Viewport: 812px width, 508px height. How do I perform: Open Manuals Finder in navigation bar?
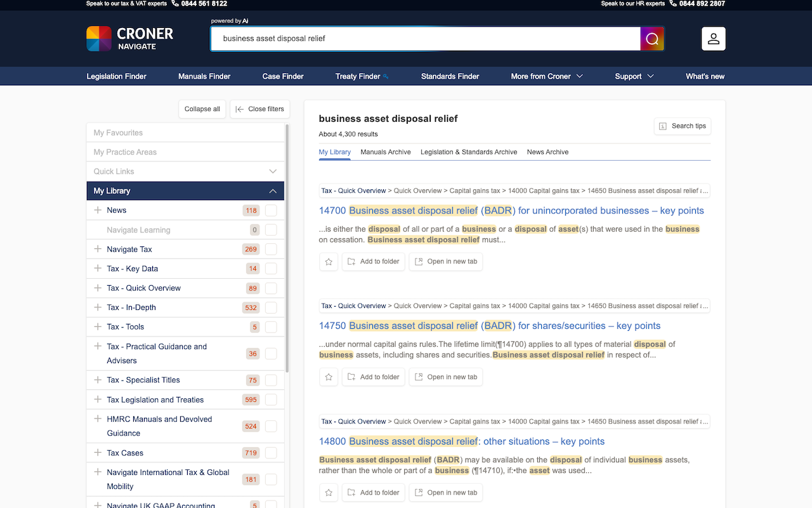pos(204,76)
